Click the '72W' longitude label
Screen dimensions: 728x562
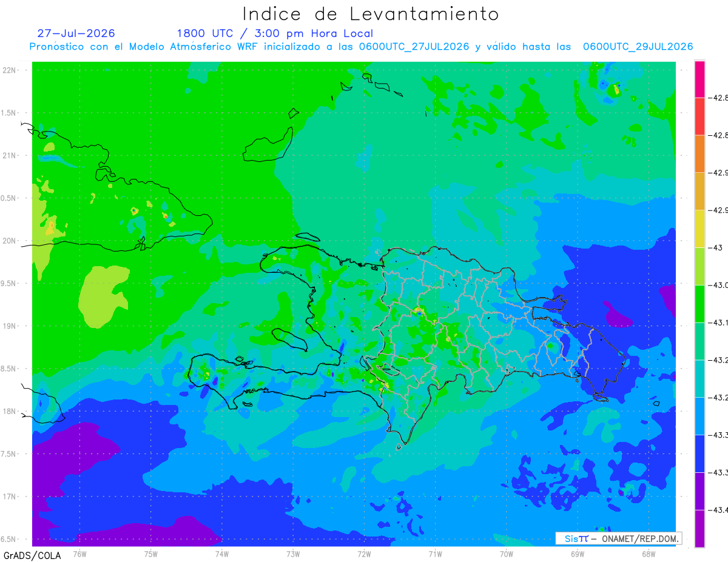pos(364,553)
